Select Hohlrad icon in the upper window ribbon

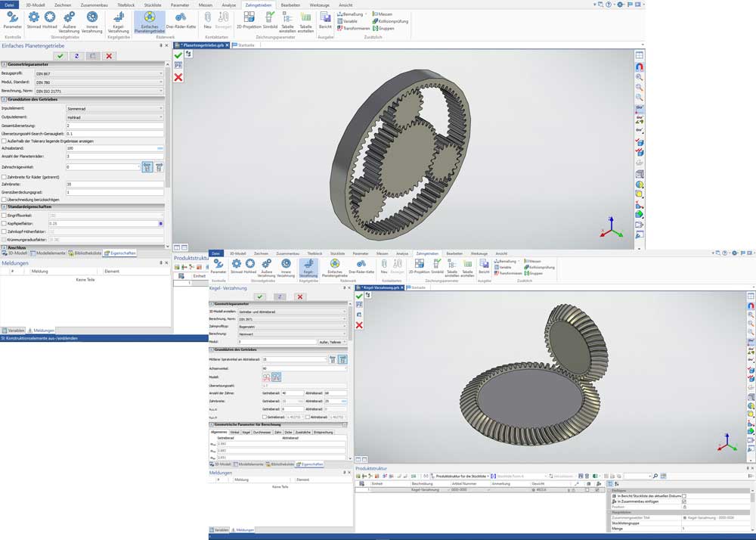(50, 20)
